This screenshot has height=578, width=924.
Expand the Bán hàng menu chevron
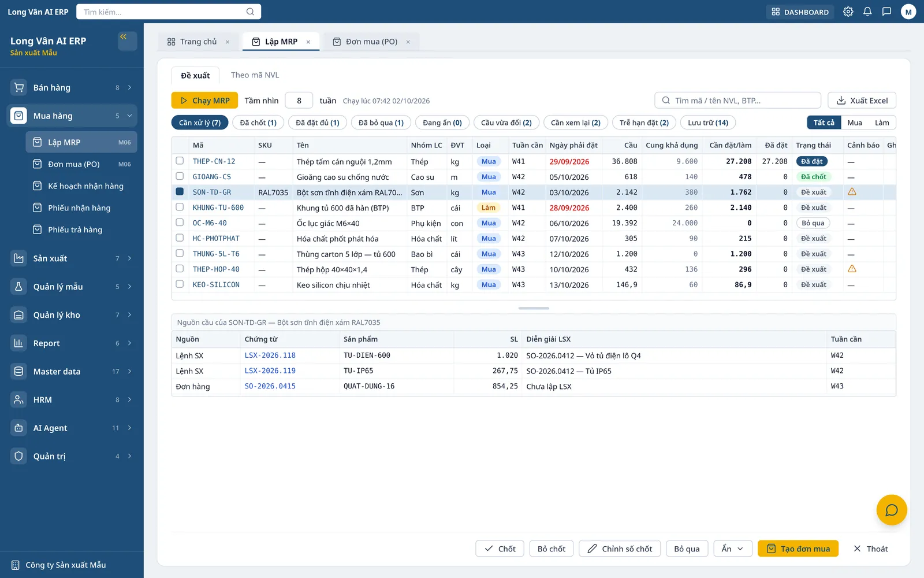[129, 87]
